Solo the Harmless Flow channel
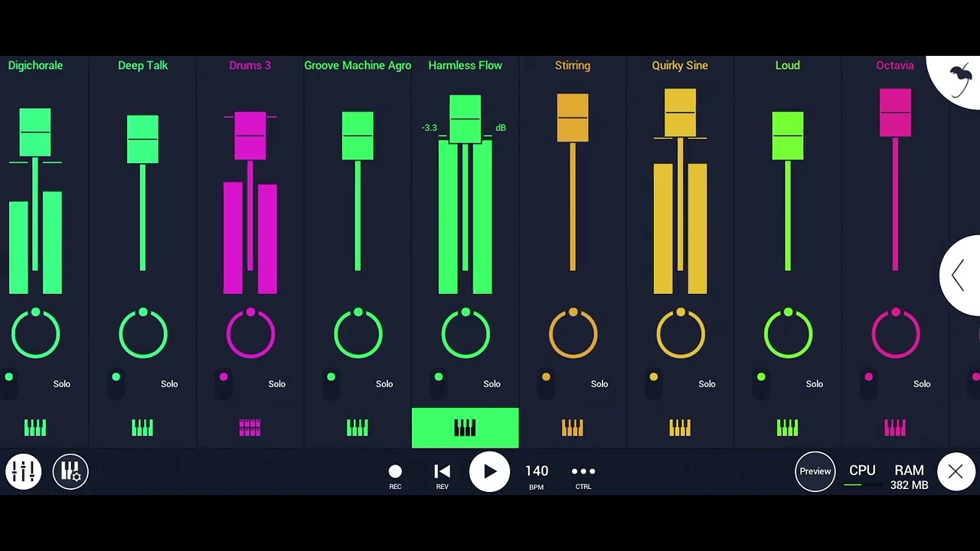The width and height of the screenshot is (980, 551). tap(492, 384)
